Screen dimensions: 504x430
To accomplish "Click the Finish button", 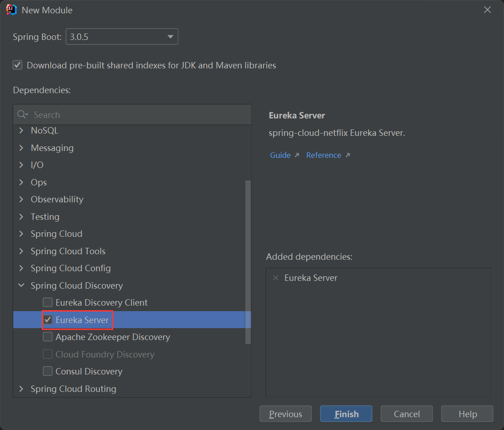I will (x=346, y=414).
